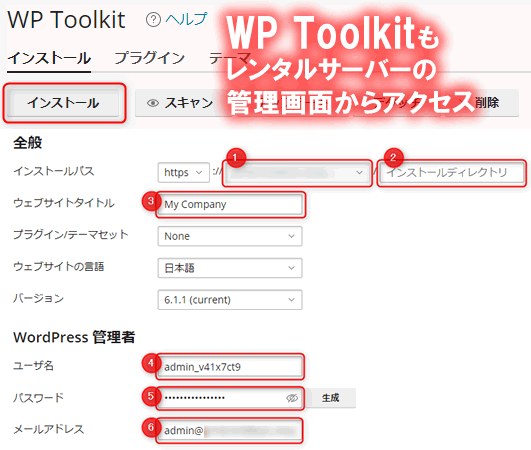Click the admin@ email address field
Screen dimensions: 531x450
tap(230, 430)
